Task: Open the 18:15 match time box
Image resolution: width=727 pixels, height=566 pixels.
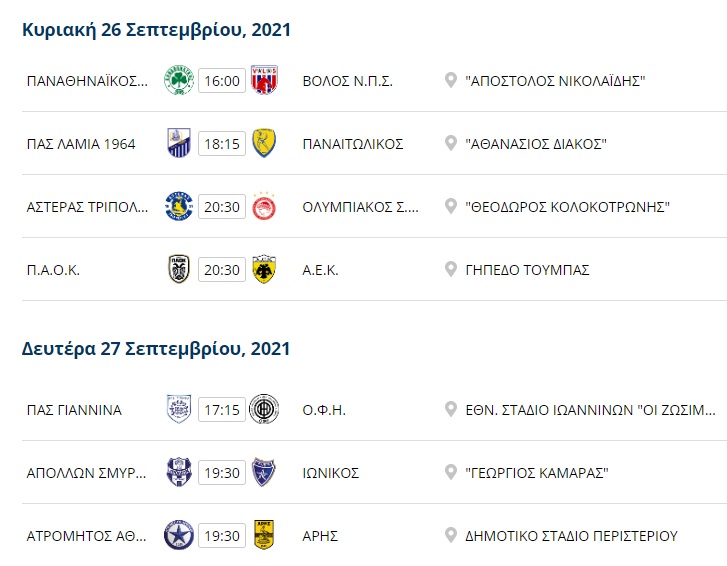Action: 221,144
